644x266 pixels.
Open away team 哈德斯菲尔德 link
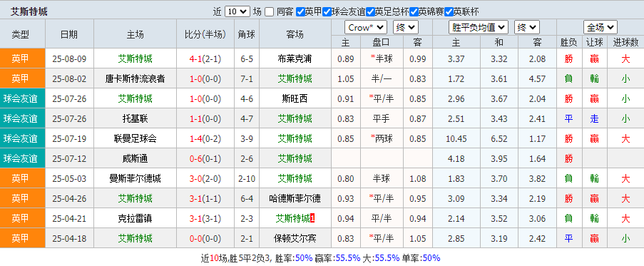tap(295, 199)
